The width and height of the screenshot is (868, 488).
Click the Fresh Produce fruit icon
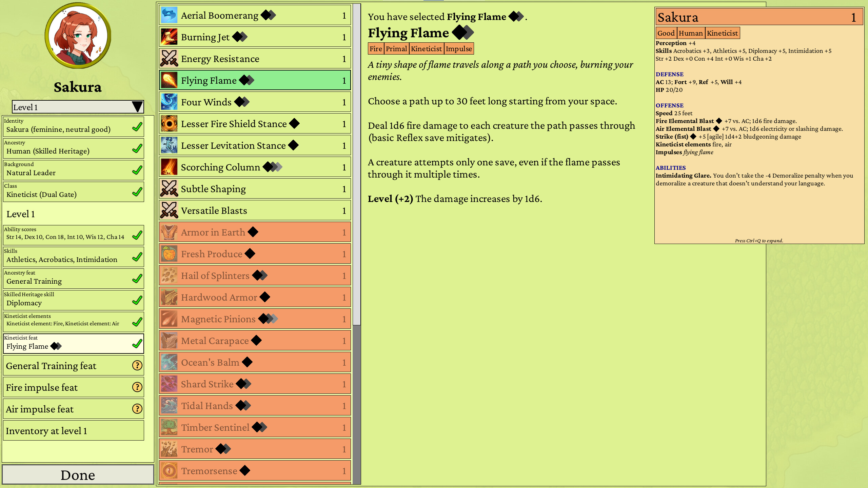169,253
